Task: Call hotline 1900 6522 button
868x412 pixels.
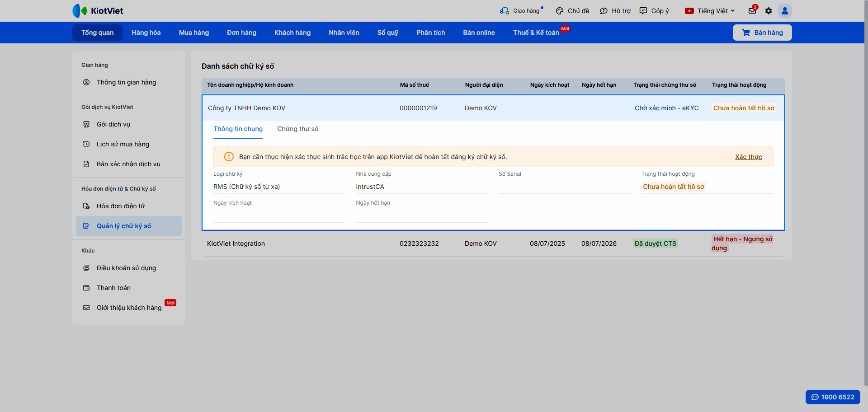Action: click(x=833, y=397)
